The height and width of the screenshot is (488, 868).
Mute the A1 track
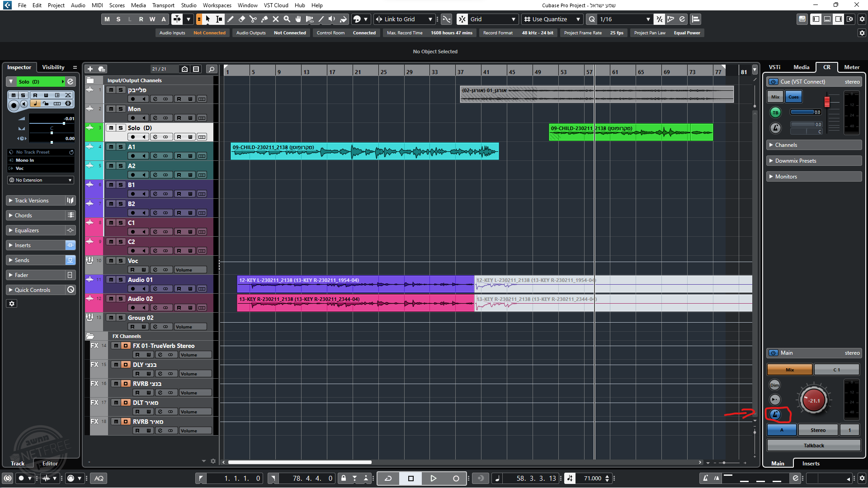pos(111,147)
